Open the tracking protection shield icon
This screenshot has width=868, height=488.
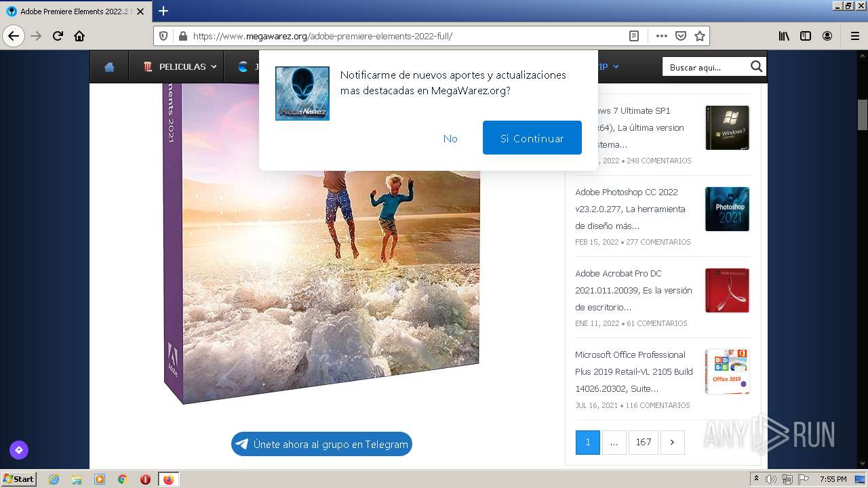pos(163,36)
